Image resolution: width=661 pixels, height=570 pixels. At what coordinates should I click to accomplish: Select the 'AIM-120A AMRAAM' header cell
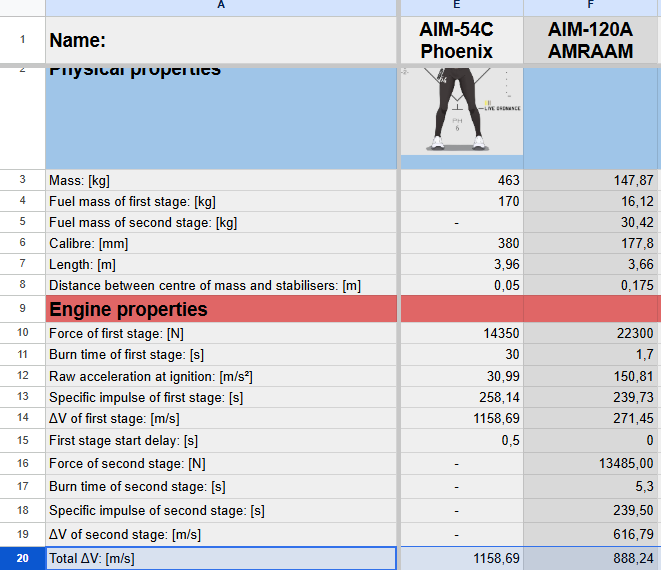pyautogui.click(x=590, y=40)
